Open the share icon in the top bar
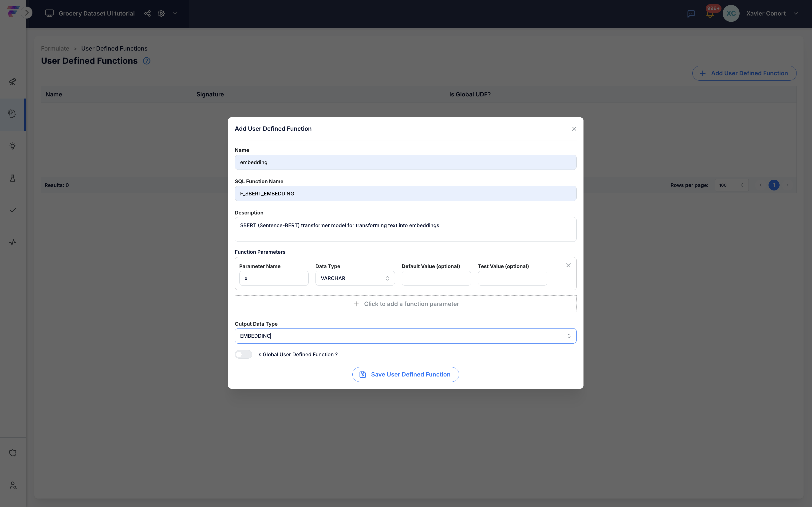 (147, 13)
